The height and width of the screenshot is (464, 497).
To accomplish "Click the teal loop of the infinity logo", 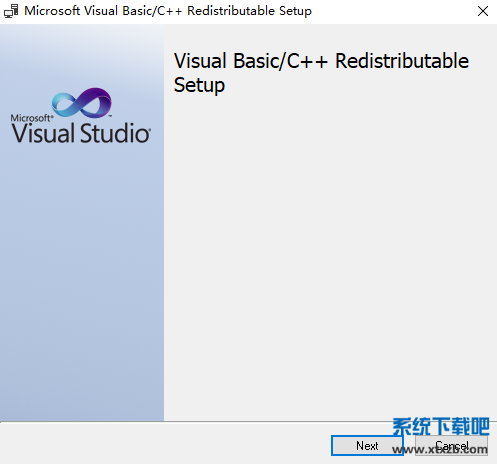I will coord(65,104).
